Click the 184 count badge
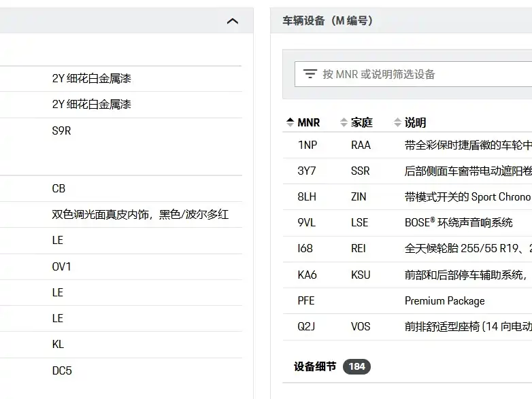Image resolution: width=532 pixels, height=399 pixels. [x=356, y=366]
